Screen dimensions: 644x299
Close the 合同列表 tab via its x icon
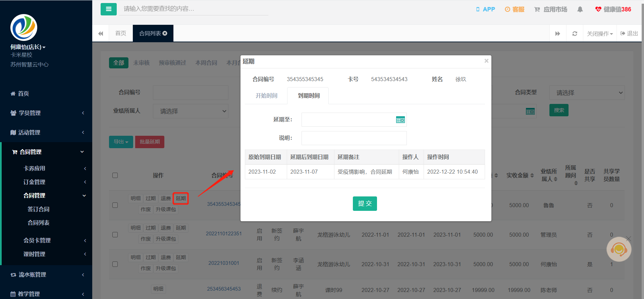[165, 33]
